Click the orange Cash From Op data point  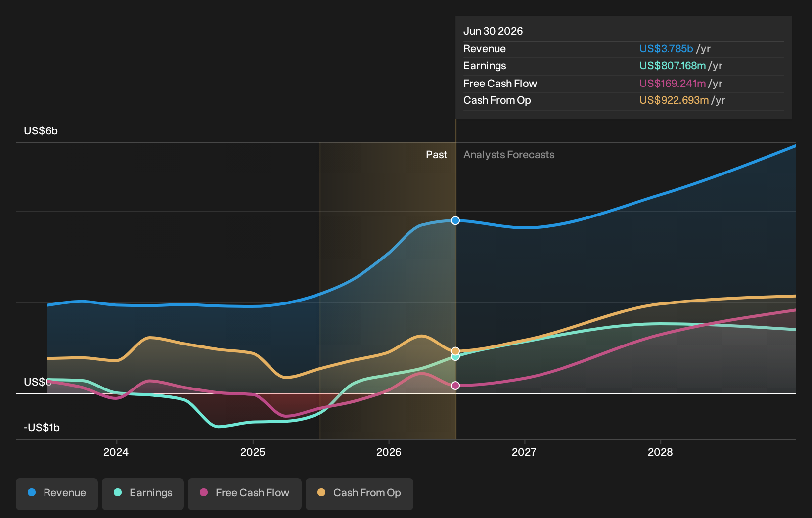[455, 351]
